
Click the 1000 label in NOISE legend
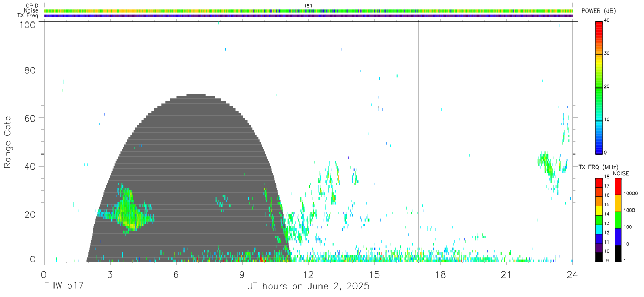630,211
